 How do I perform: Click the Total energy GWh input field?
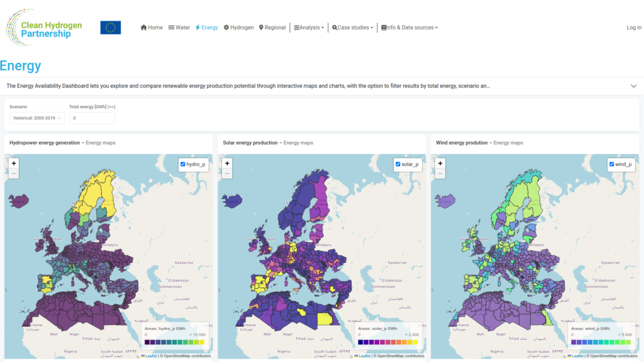92,118
